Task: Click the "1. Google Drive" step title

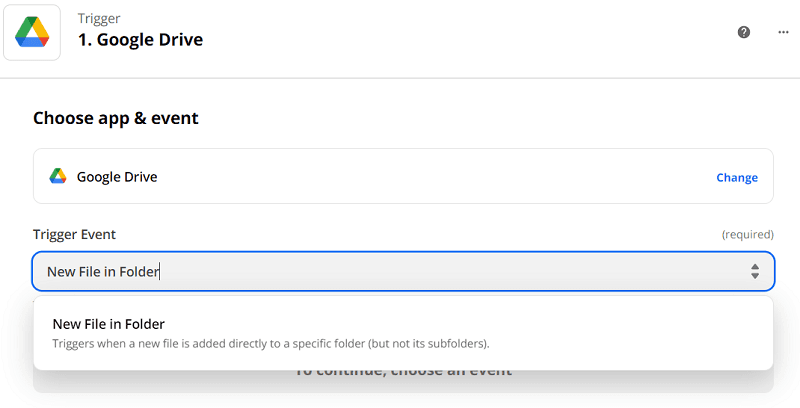Action: point(141,41)
